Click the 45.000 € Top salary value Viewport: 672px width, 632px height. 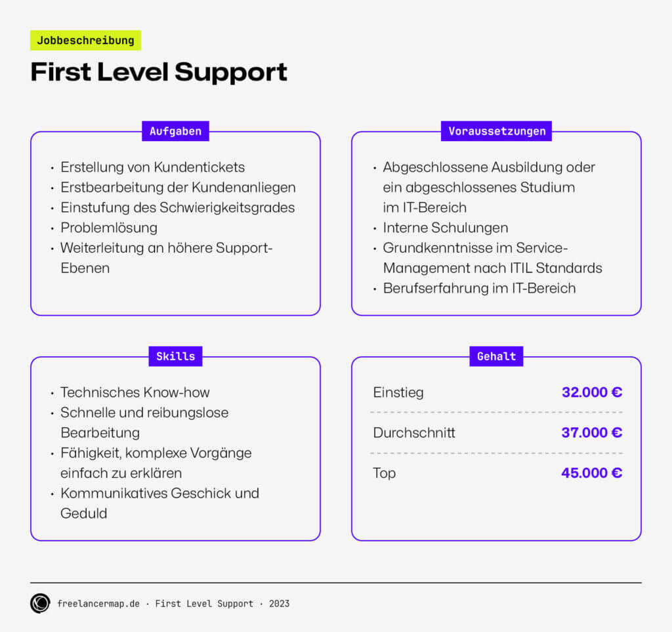591,473
